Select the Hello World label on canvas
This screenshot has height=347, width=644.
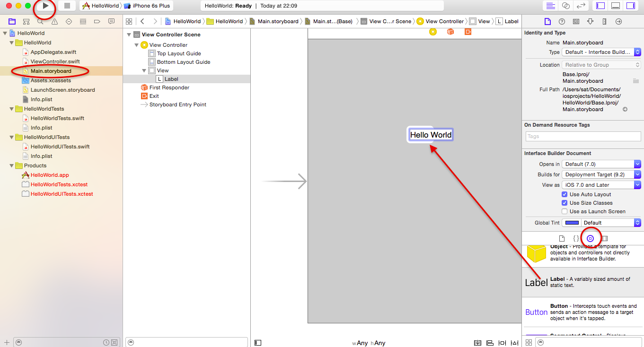tap(431, 135)
